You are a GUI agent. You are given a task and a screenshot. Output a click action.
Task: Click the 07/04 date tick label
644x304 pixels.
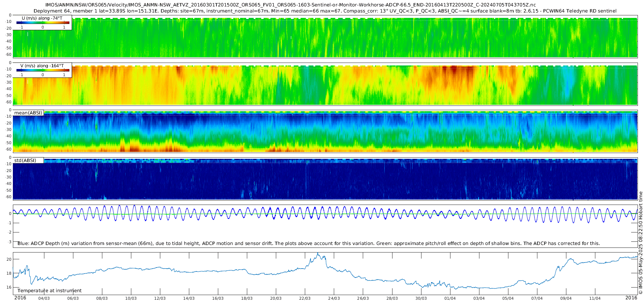537,298
